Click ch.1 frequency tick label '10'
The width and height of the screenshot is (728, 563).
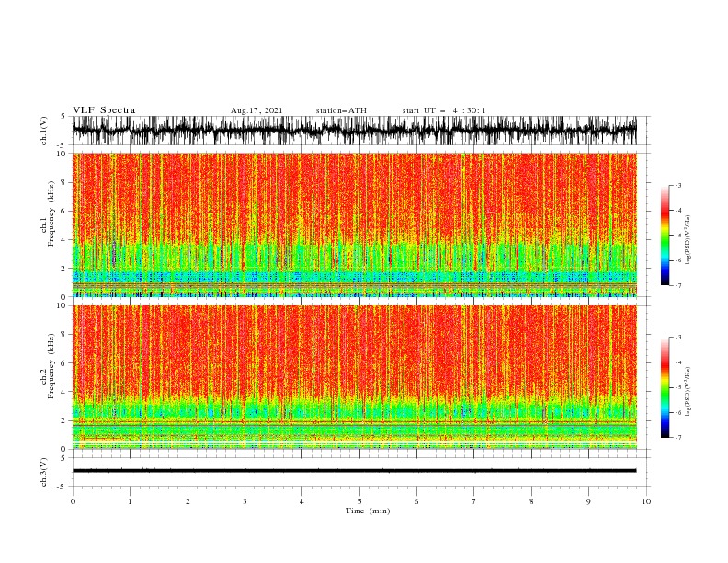[62, 154]
